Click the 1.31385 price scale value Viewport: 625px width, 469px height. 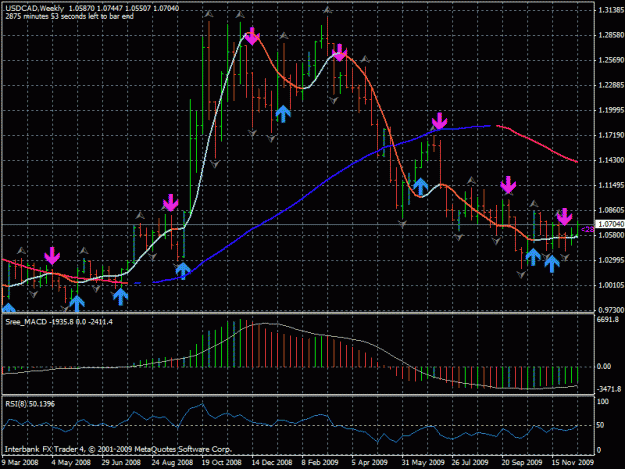pyautogui.click(x=611, y=10)
